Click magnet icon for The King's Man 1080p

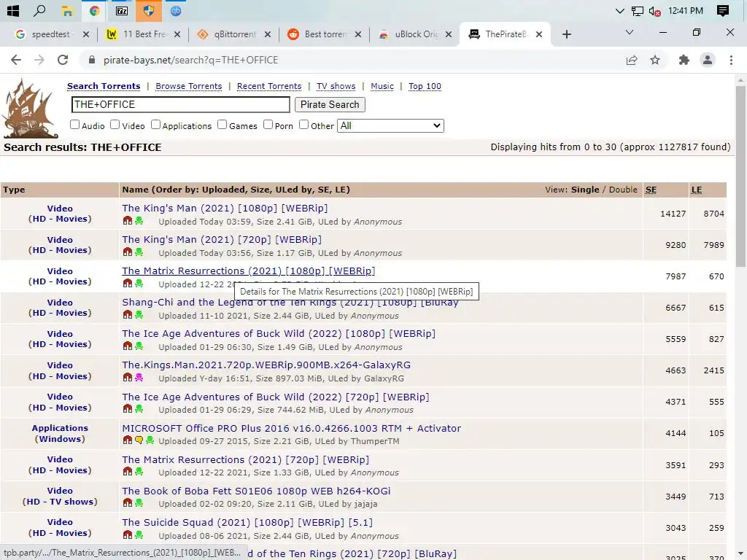[127, 220]
